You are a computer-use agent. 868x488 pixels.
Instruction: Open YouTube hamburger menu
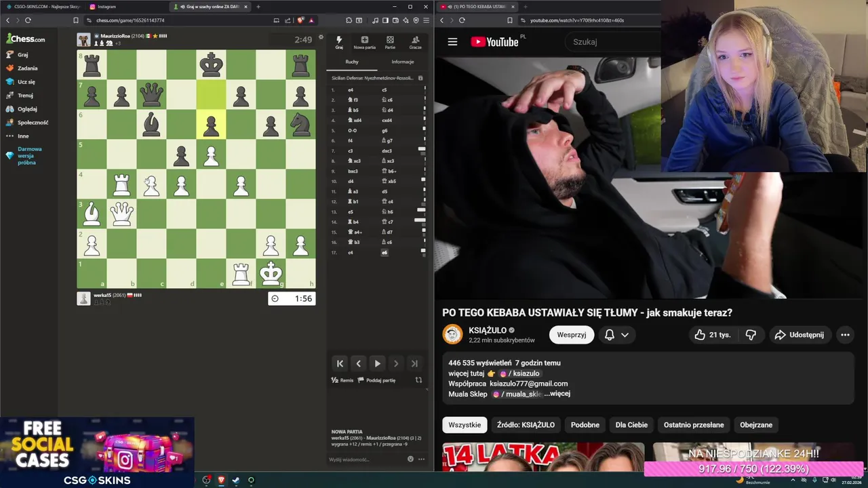pos(452,41)
